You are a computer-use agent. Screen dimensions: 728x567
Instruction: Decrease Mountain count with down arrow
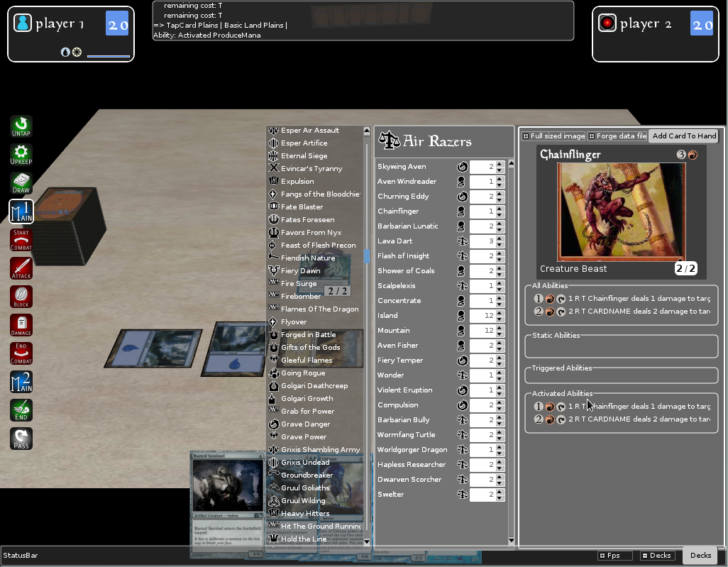click(500, 334)
